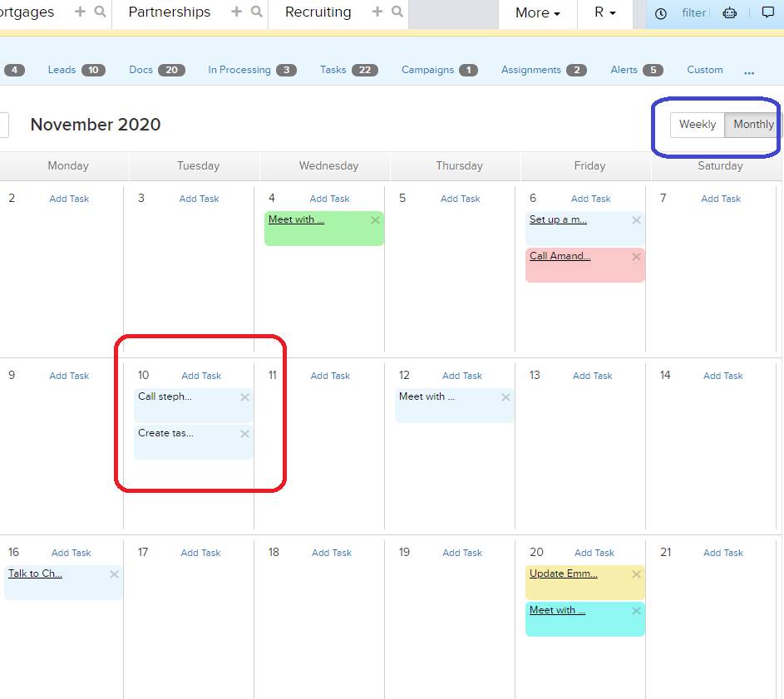Search Recruiting with the magnifier icon
784x699 pixels.
pos(397,12)
